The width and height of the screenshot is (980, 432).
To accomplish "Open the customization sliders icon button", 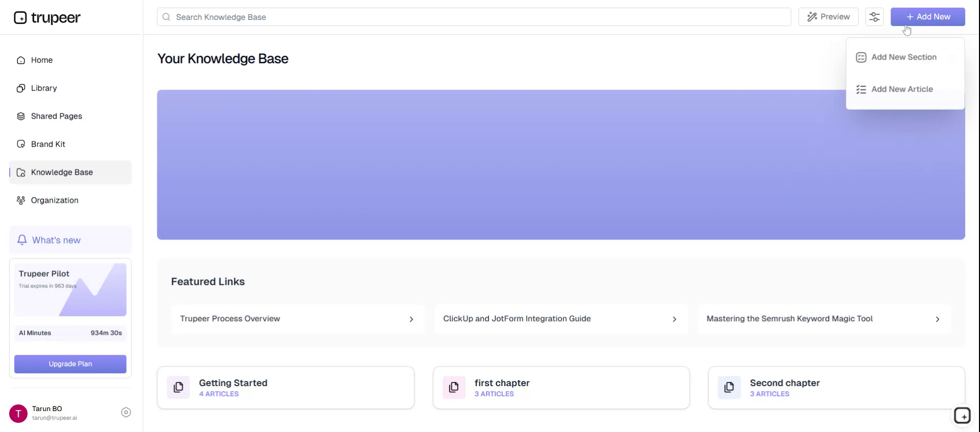I will pyautogui.click(x=874, y=17).
